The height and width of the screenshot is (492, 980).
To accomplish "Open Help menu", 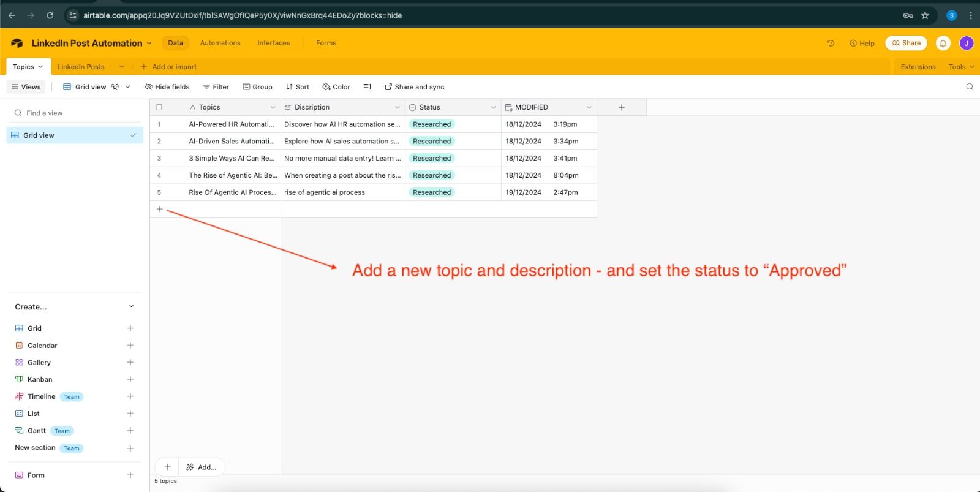I will [x=862, y=43].
